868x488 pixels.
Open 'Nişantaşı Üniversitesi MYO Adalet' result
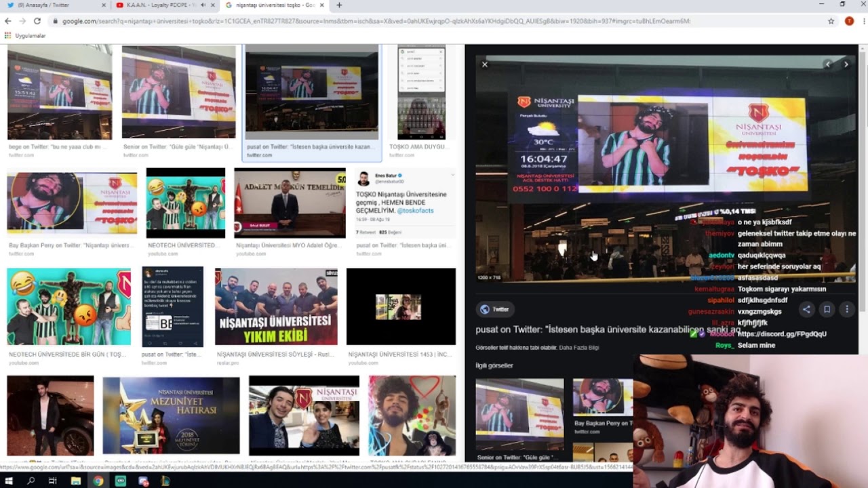[x=290, y=203]
